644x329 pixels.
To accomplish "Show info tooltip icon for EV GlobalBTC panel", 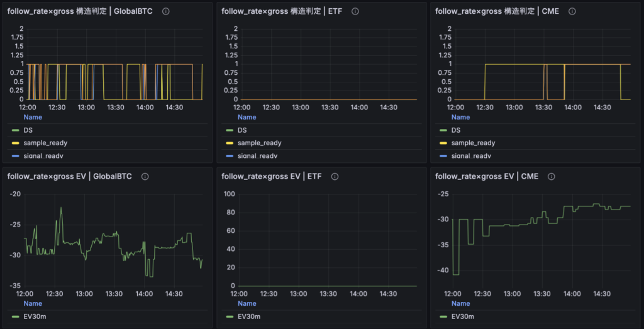I will 145,177.
